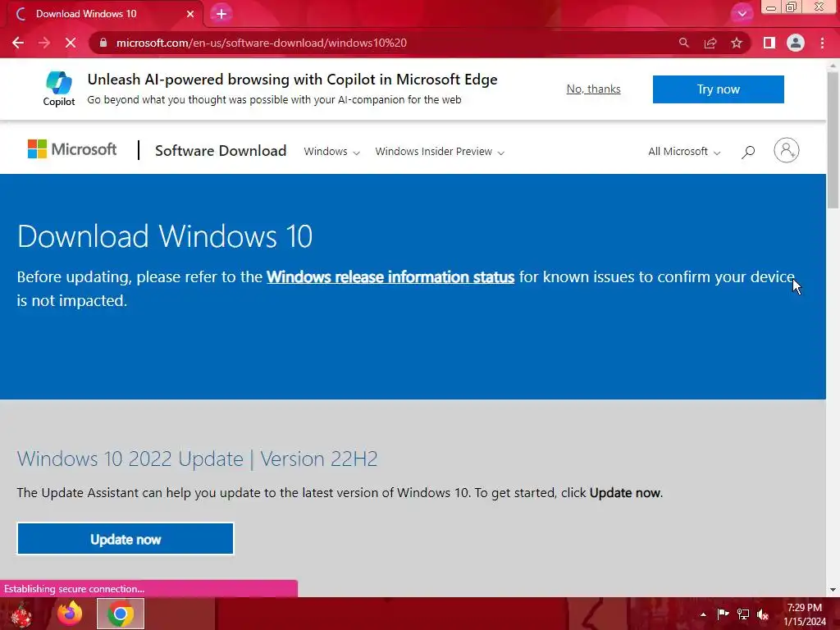Click the Try now button
840x630 pixels.
(x=718, y=89)
